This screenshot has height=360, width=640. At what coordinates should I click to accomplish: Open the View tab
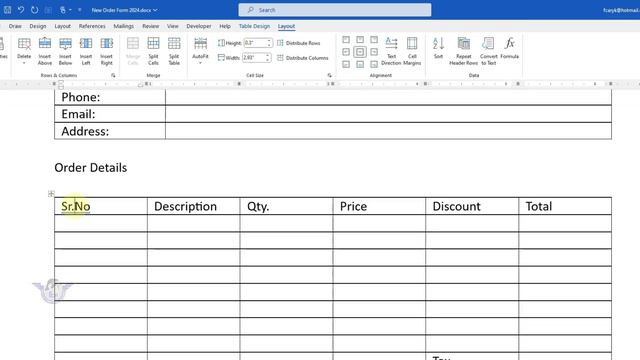pos(173,26)
